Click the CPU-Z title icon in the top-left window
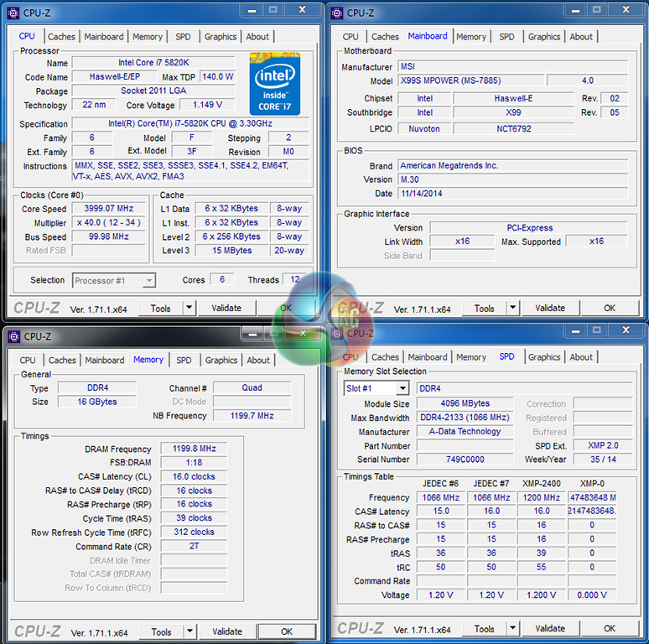The height and width of the screenshot is (644, 649). (x=13, y=13)
